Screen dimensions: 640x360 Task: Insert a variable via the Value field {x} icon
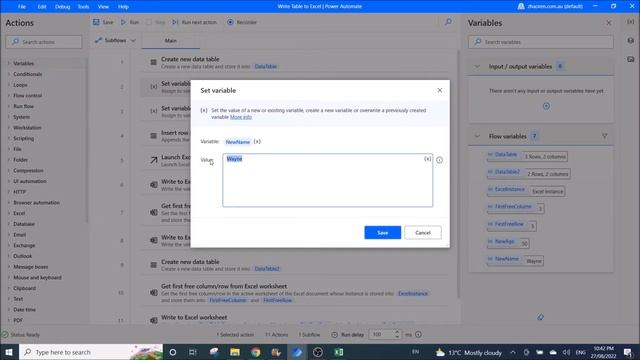coord(427,159)
